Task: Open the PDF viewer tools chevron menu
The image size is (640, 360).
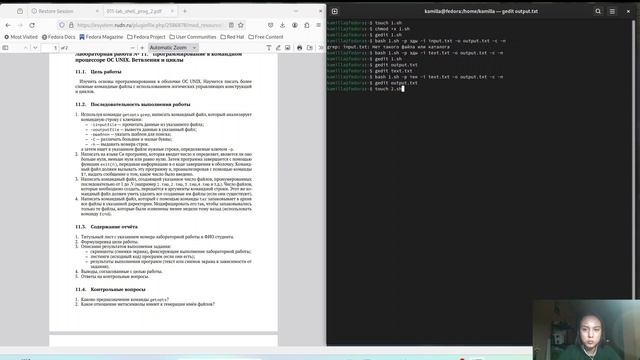Action: [320, 48]
